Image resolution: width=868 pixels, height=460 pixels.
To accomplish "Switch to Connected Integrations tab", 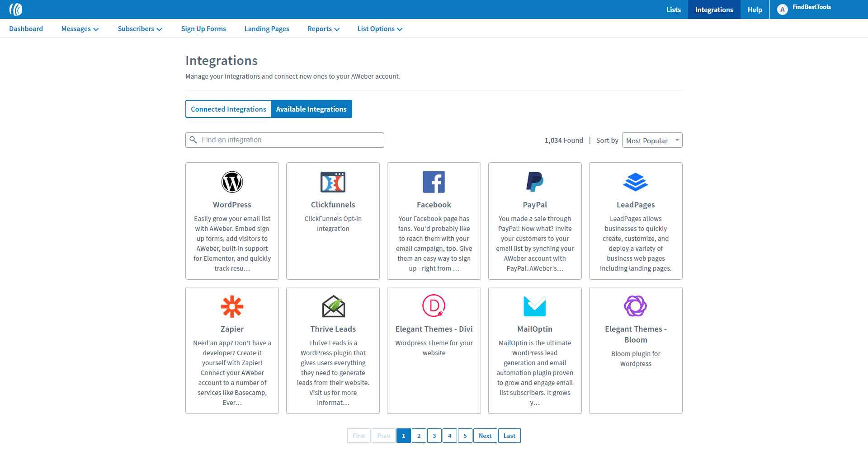I will 228,109.
